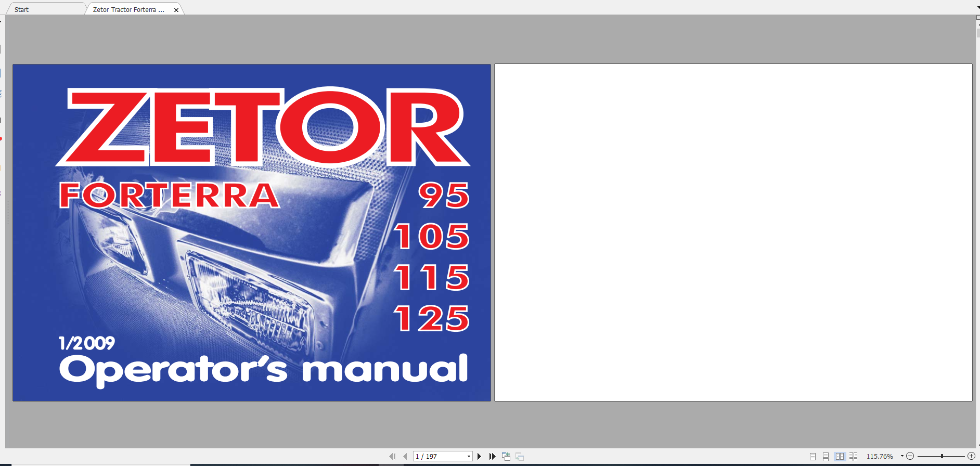Image resolution: width=980 pixels, height=466 pixels.
Task: Close the Zetor Tractor Forterra tab
Action: 176,10
